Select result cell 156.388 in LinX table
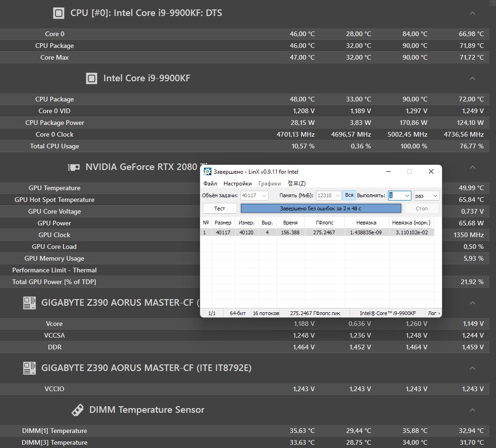This screenshot has width=496, height=448. coord(290,233)
